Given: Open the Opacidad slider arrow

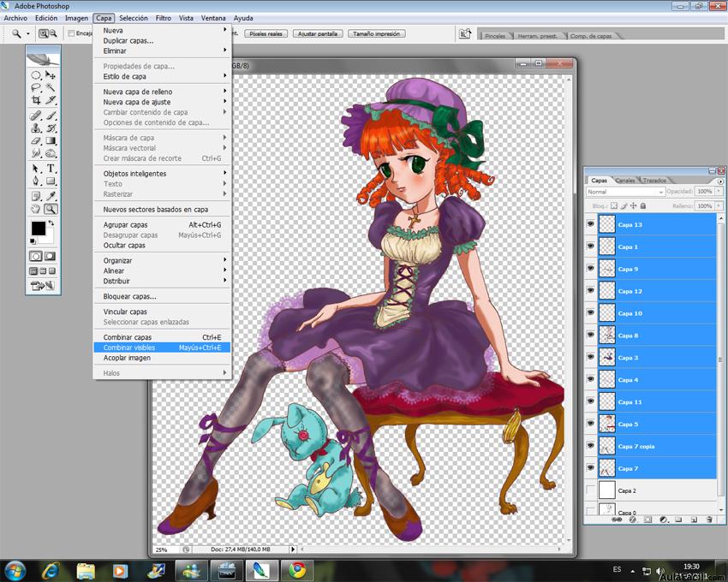Looking at the screenshot, I should [x=719, y=191].
